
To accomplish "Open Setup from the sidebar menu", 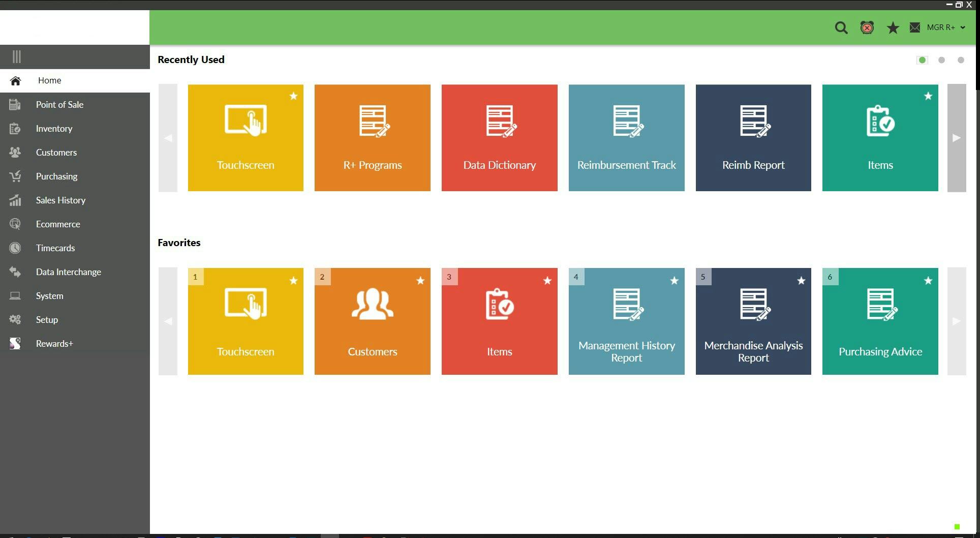I will (47, 319).
